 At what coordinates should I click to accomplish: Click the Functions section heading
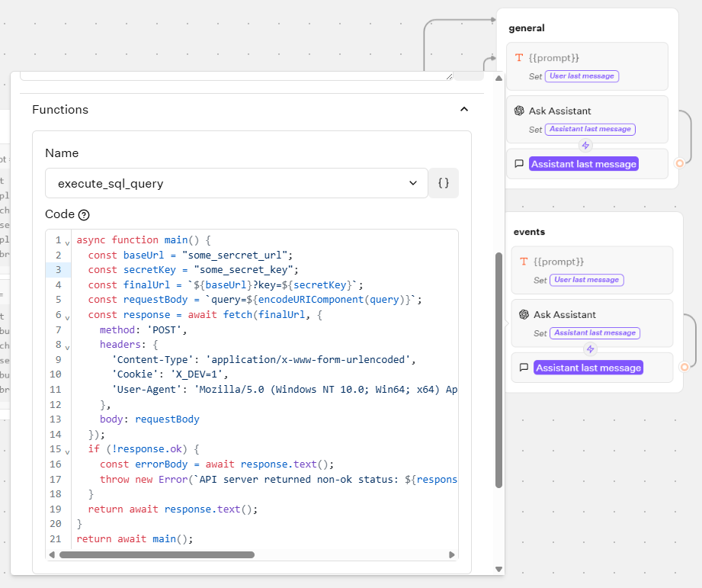click(60, 110)
